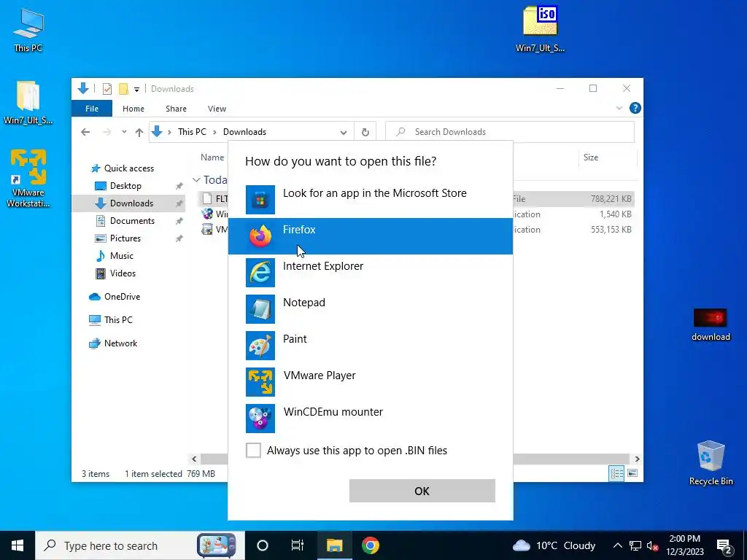Viewport: 747px width, 560px height.
Task: Expand the address bar history dropdown
Action: click(x=344, y=133)
